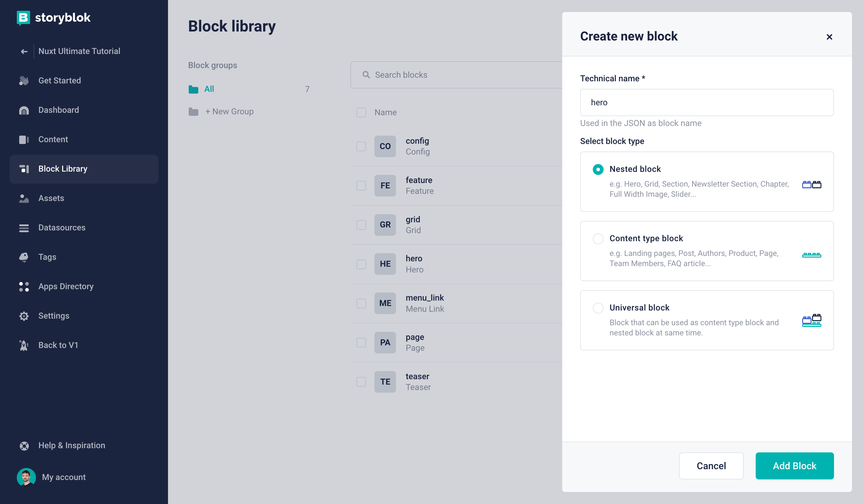Click the Settings gear icon
The width and height of the screenshot is (864, 504).
[x=24, y=316]
